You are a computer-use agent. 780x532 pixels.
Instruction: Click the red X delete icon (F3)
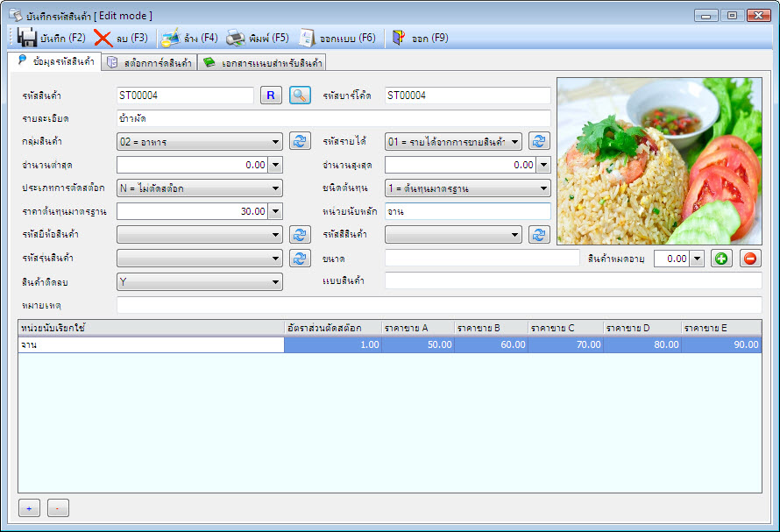pos(103,38)
